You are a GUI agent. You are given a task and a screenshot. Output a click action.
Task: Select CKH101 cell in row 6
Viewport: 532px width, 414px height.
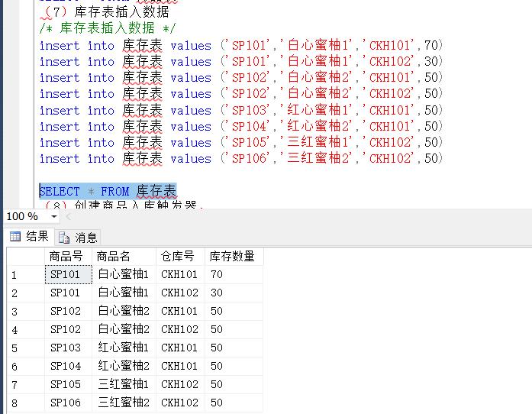180,366
